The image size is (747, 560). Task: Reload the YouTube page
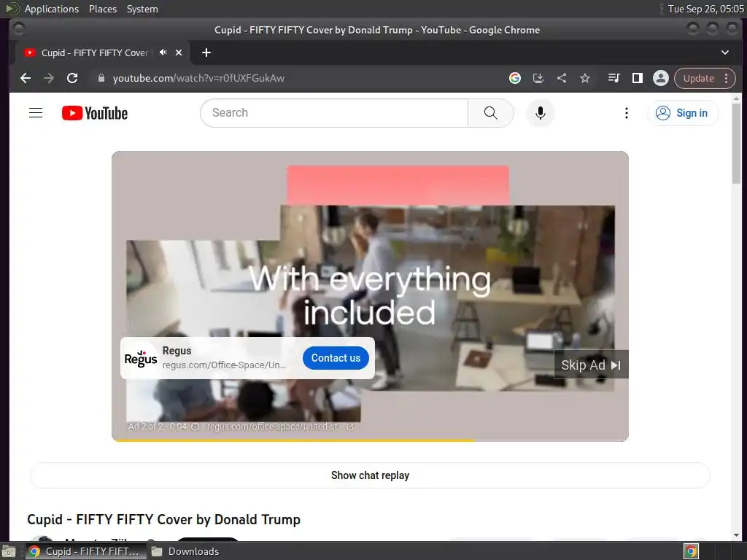[x=72, y=78]
